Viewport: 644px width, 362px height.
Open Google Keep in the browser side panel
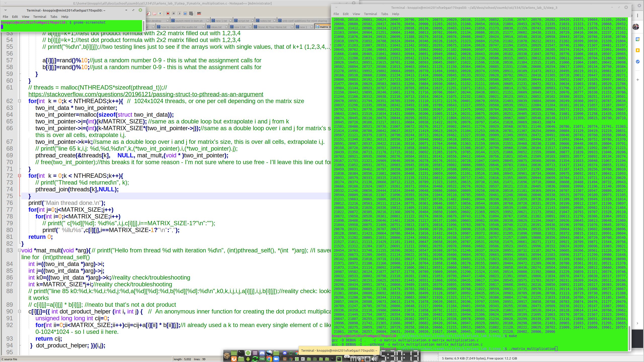(637, 50)
